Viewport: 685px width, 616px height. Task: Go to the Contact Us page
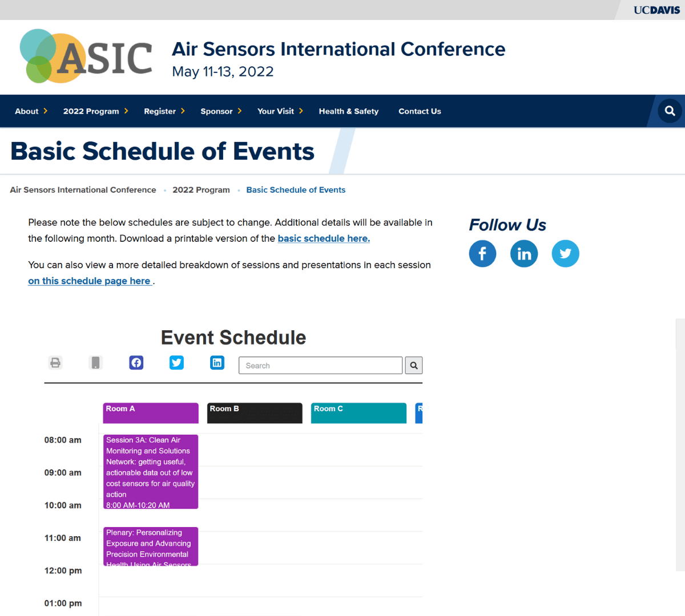pyautogui.click(x=420, y=111)
